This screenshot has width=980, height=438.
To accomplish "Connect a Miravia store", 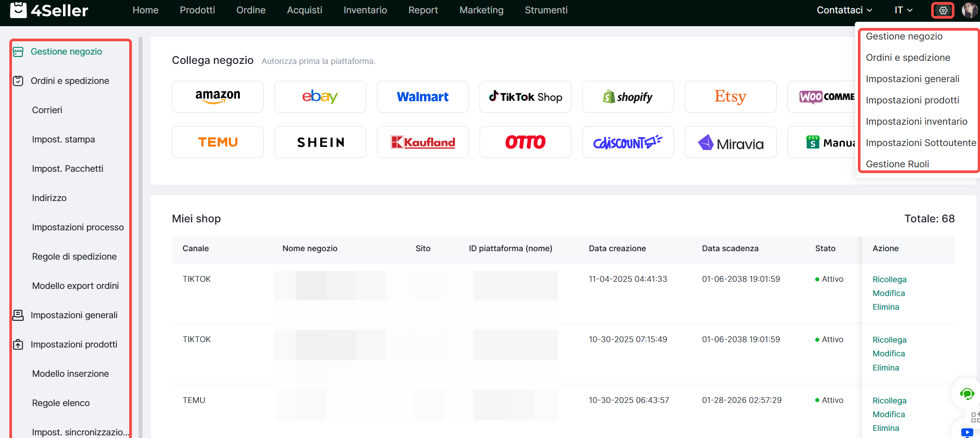I will pyautogui.click(x=730, y=142).
